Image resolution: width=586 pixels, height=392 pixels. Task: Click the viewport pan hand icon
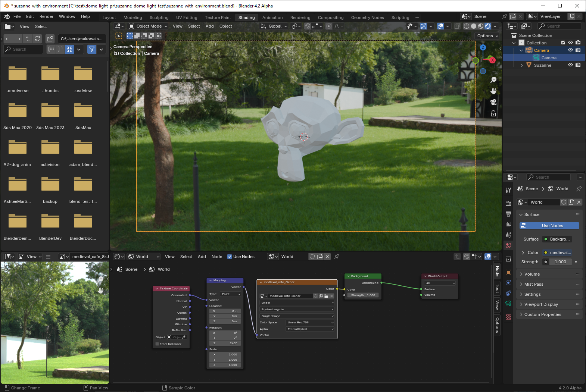[493, 91]
